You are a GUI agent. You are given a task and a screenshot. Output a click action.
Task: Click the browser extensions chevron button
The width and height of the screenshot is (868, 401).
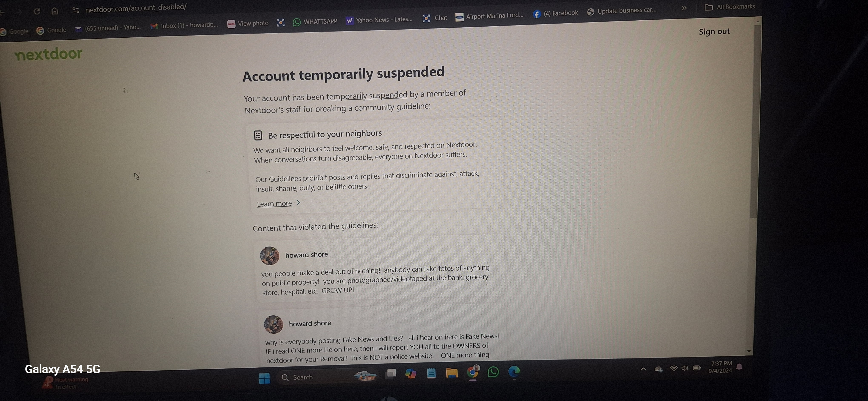tap(684, 7)
